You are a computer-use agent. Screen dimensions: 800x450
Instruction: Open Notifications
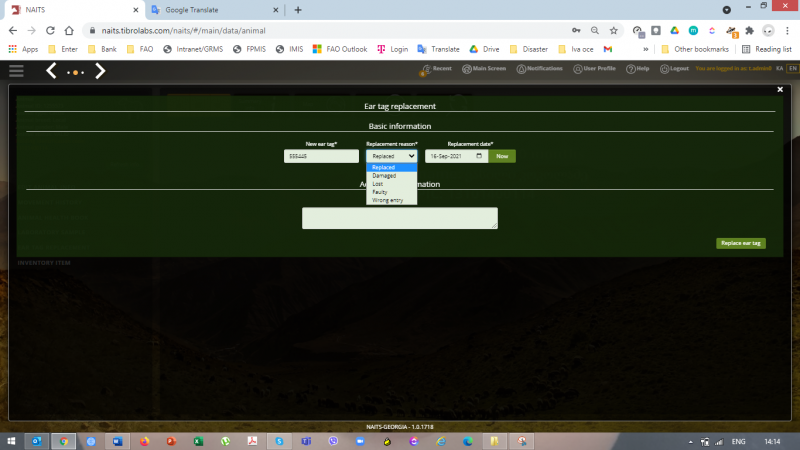pyautogui.click(x=539, y=69)
